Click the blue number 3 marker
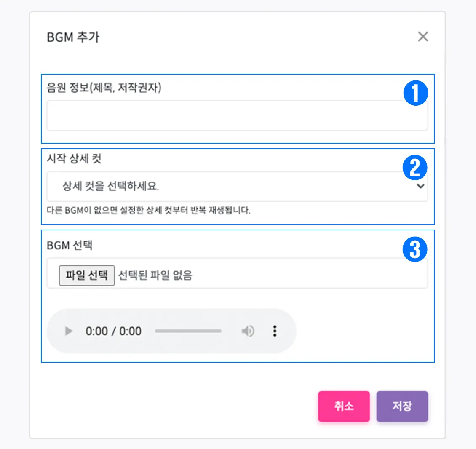 coord(415,249)
